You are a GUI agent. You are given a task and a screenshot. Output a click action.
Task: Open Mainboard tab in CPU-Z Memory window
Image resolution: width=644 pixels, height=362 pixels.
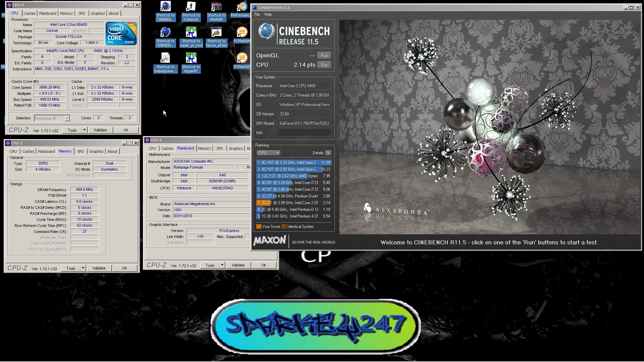tap(46, 152)
